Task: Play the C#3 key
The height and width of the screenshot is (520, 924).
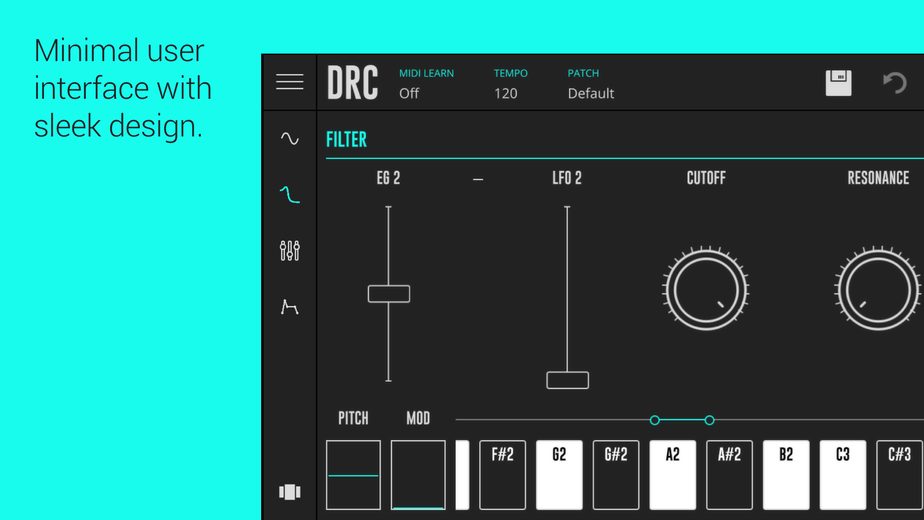Action: (x=899, y=475)
